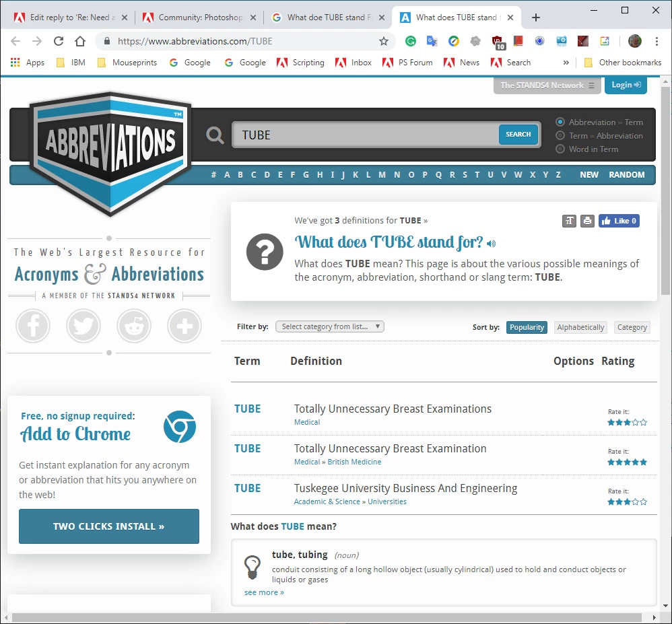The image size is (672, 624).
Task: Select the 'Term » Abbreviation' radio option
Action: 560,135
